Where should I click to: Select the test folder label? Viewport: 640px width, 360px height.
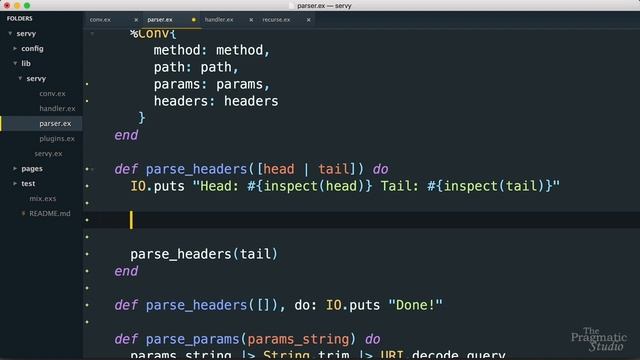tap(28, 184)
